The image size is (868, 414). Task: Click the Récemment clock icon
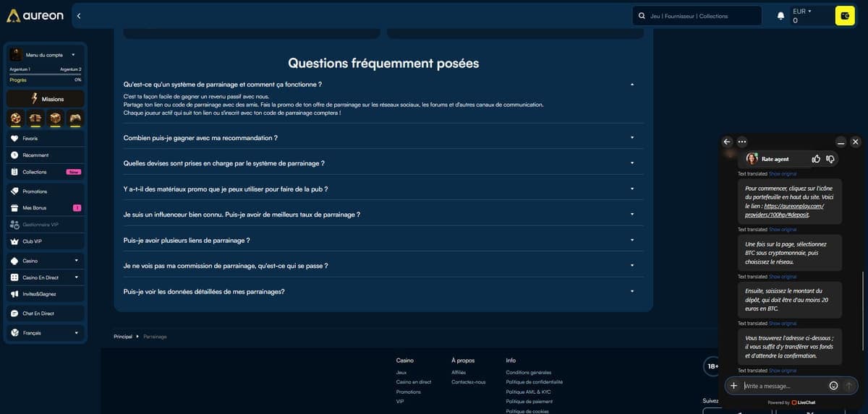(14, 155)
